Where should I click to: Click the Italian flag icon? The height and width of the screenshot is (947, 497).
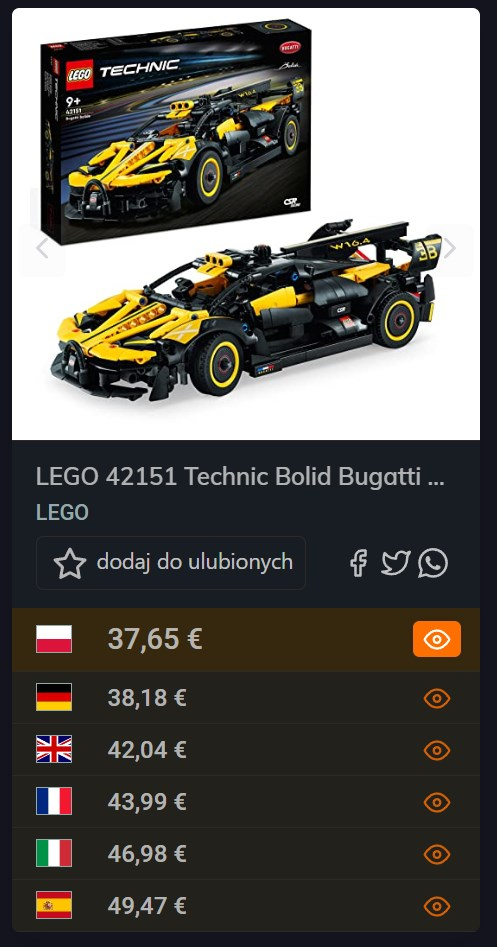[x=54, y=853]
